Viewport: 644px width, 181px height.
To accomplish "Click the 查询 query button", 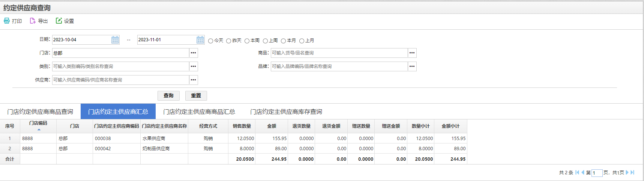I will tap(168, 95).
